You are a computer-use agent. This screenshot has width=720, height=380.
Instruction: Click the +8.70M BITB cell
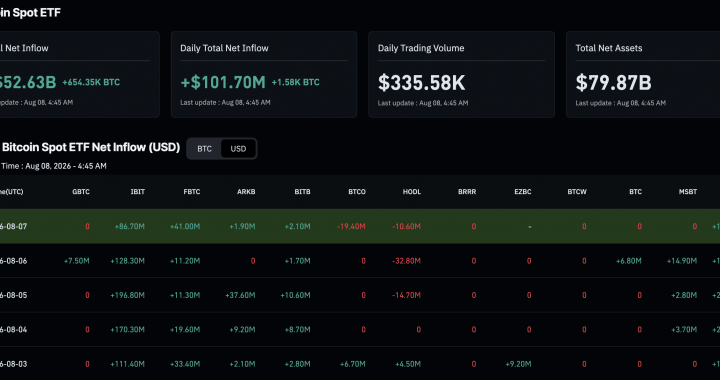click(x=297, y=330)
